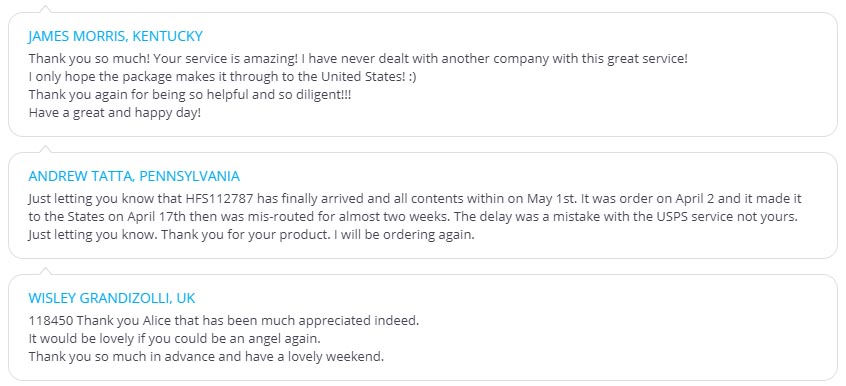
Task: Click the JAMES MORRIS, KENTUCKY heading
Action: 115,36
